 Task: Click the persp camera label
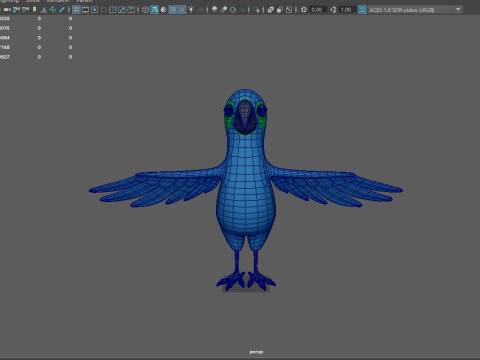[256, 352]
